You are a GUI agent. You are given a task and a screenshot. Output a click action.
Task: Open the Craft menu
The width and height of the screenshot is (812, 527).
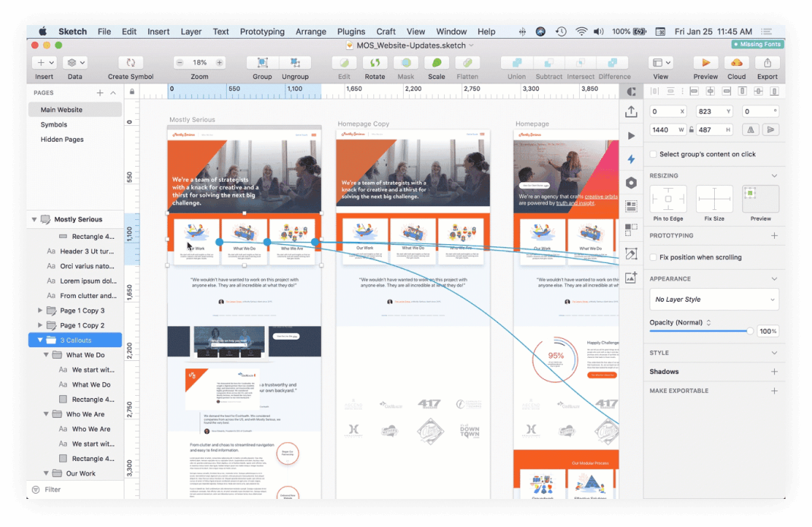coord(386,32)
